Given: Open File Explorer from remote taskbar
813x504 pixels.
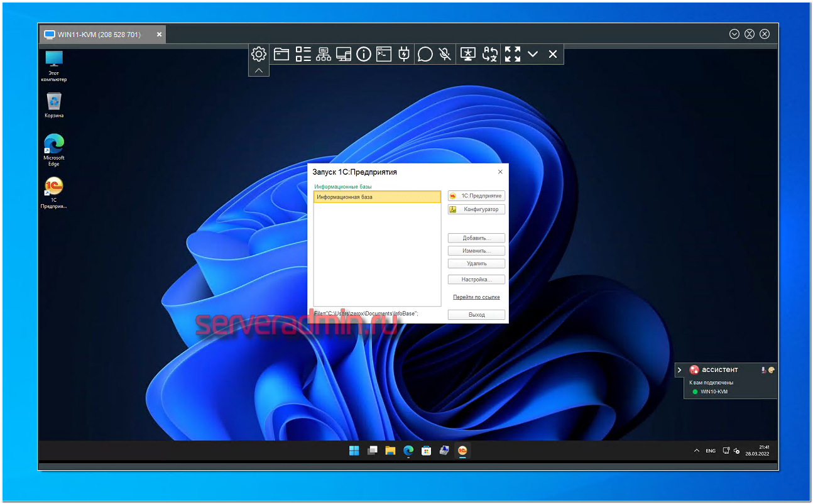Looking at the screenshot, I should click(x=390, y=451).
